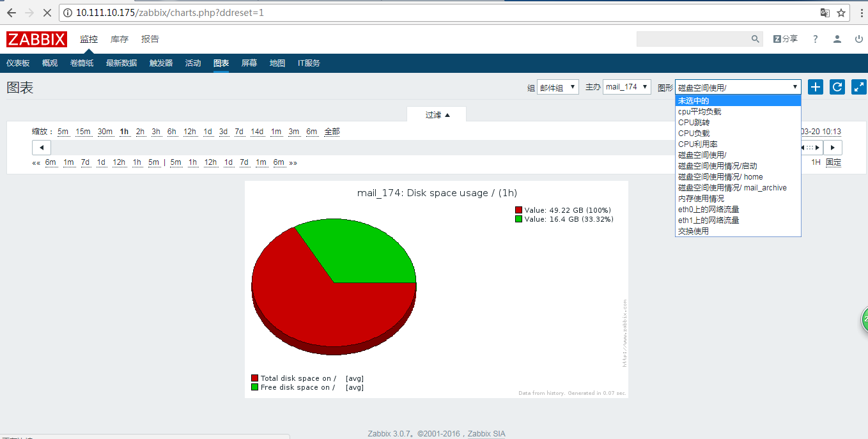This screenshot has width=868, height=439.
Task: Open the host dropdown showing mail_174
Action: [x=627, y=87]
